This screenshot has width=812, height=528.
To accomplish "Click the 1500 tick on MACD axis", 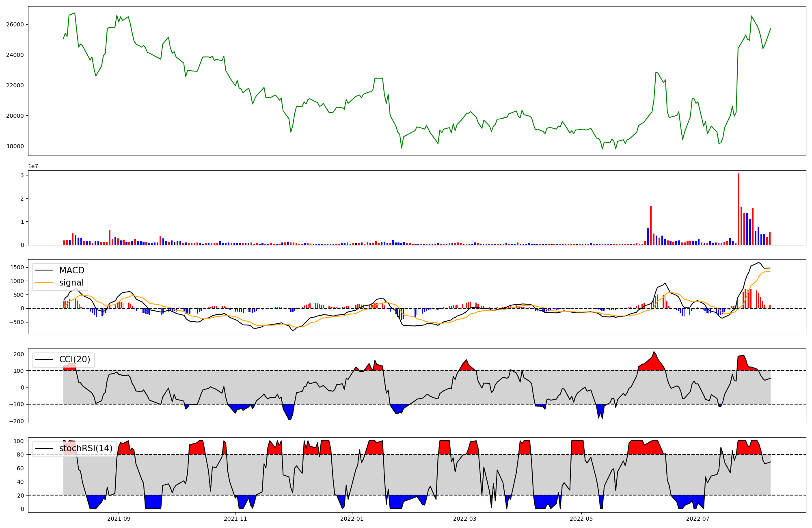I will 17,267.
